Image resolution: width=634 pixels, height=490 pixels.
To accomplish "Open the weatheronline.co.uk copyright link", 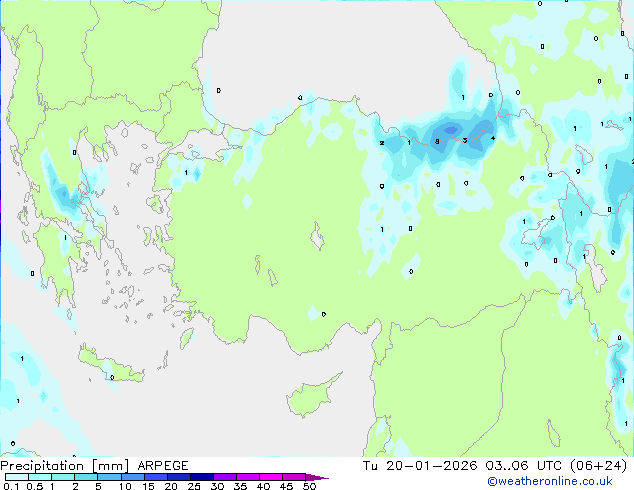I will click(549, 481).
